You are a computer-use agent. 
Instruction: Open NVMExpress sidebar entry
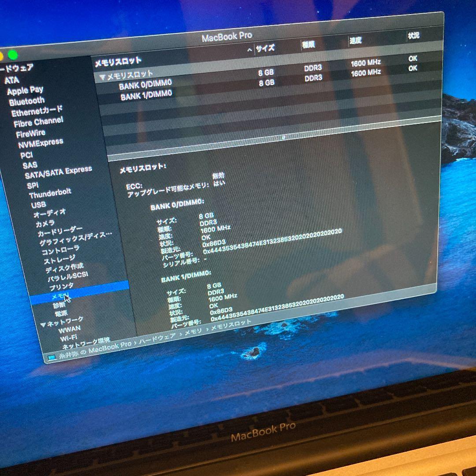point(41,143)
